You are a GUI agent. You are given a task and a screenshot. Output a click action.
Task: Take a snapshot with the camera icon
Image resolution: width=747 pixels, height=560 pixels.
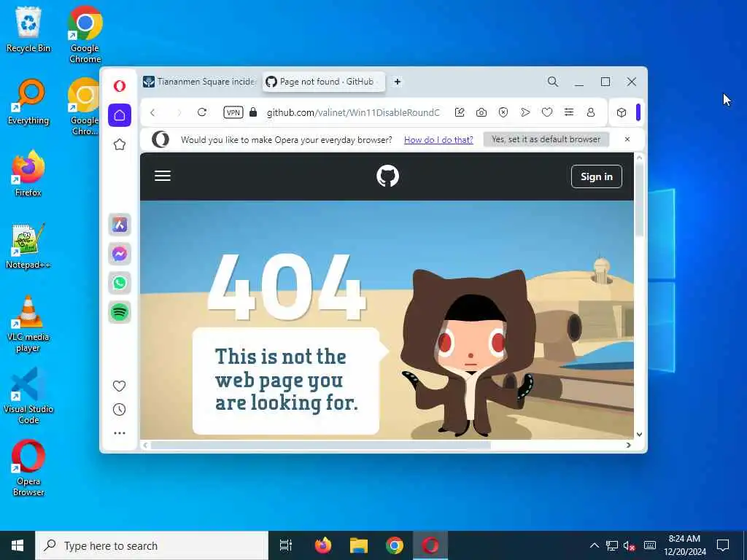tap(481, 112)
